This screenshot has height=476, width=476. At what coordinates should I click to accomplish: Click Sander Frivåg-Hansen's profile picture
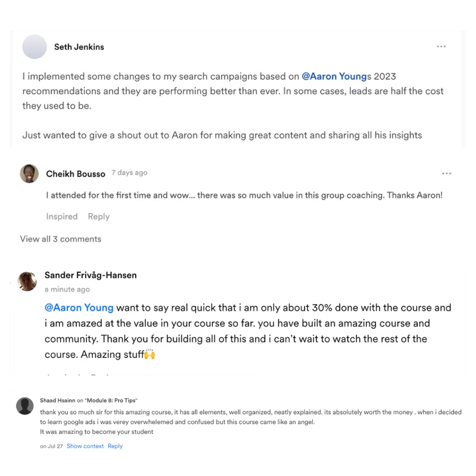point(27,281)
